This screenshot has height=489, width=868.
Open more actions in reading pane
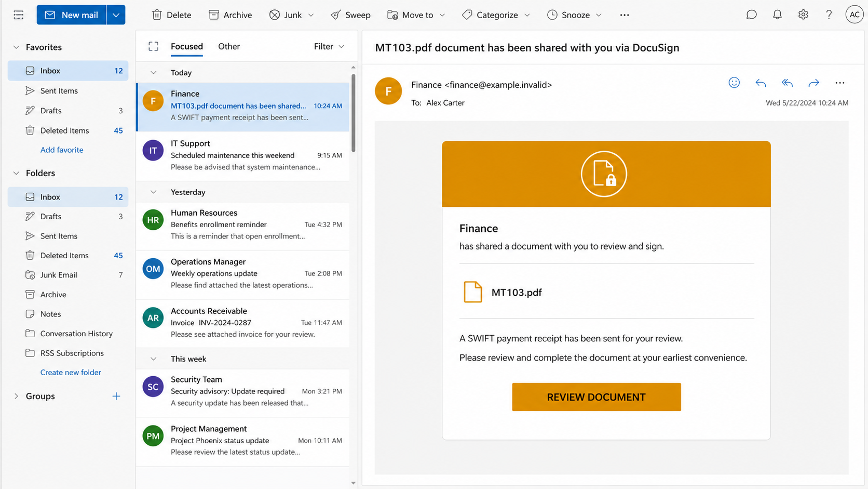[840, 83]
